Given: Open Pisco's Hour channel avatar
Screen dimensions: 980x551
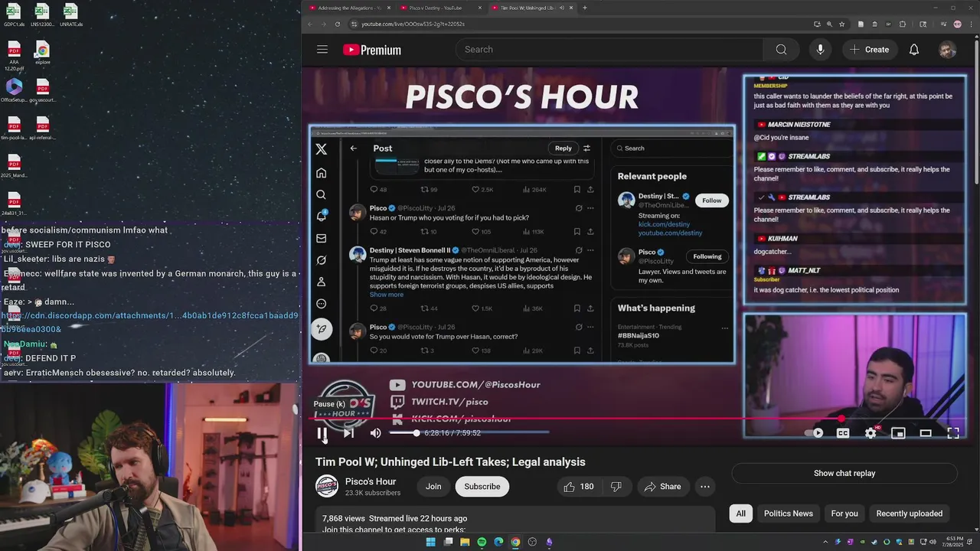Looking at the screenshot, I should click(x=327, y=487).
